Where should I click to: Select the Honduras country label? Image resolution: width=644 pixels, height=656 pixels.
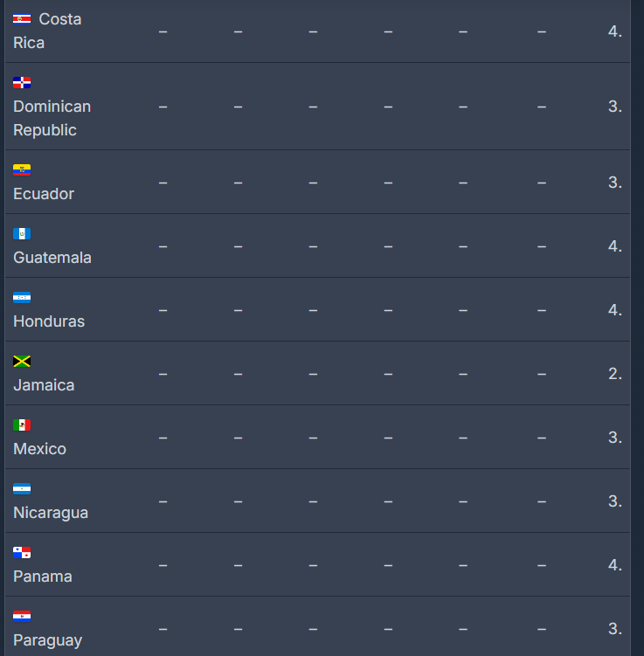49,321
